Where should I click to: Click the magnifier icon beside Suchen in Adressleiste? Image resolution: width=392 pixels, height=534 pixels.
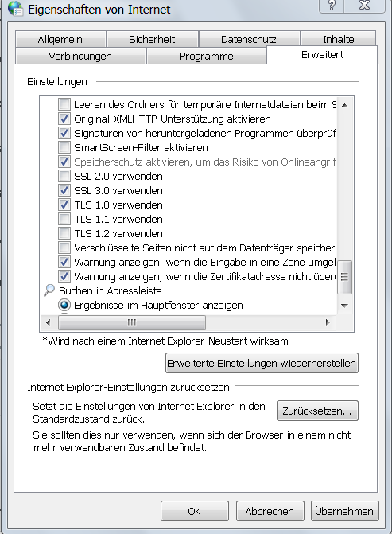tap(49, 290)
